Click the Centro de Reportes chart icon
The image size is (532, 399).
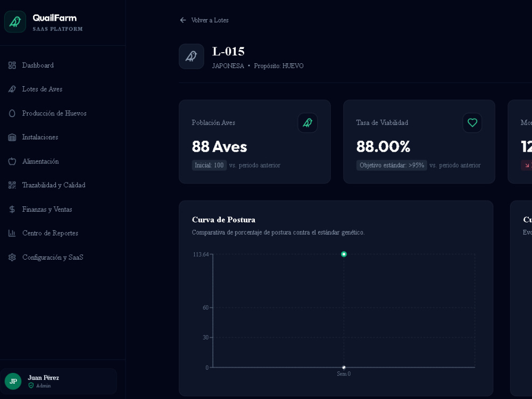click(12, 233)
